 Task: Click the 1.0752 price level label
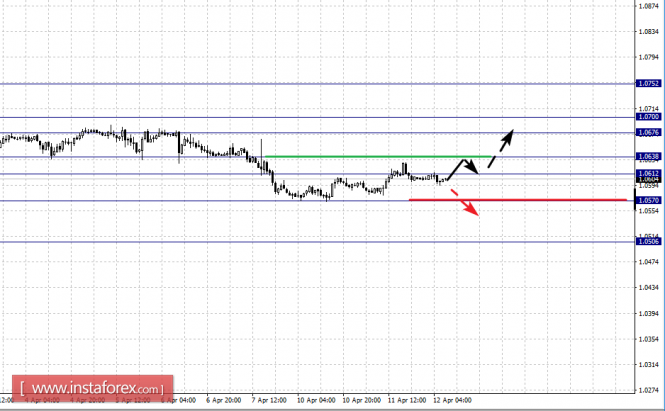(x=648, y=84)
